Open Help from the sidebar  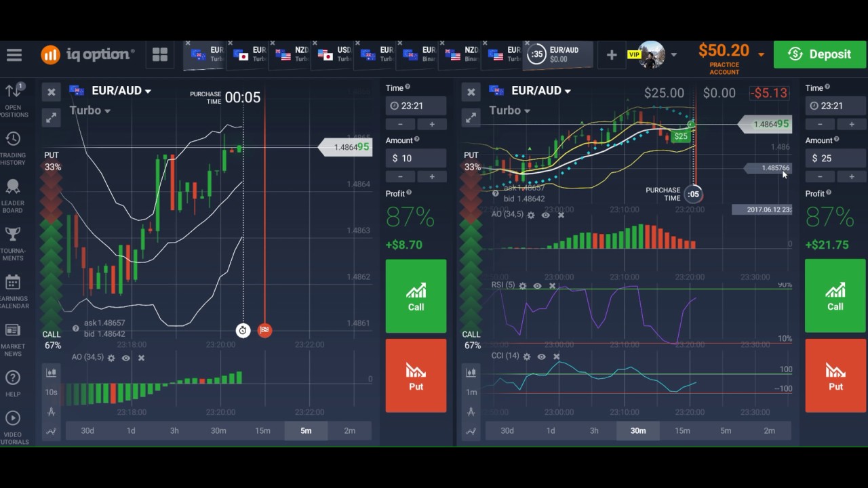[13, 384]
